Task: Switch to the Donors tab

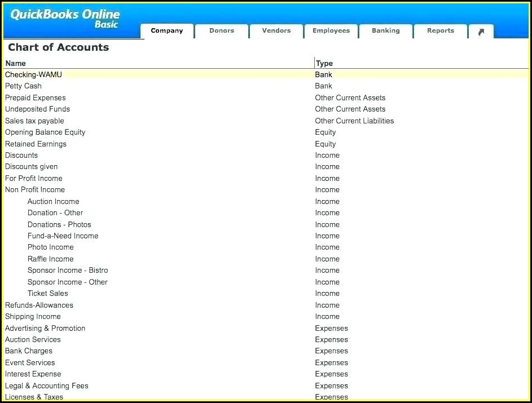Action: [x=222, y=31]
